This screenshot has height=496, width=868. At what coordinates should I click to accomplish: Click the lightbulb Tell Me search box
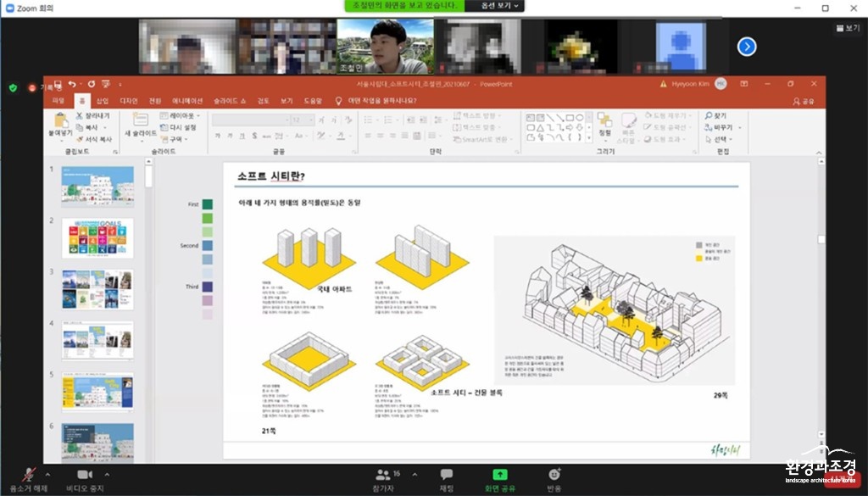[x=376, y=101]
